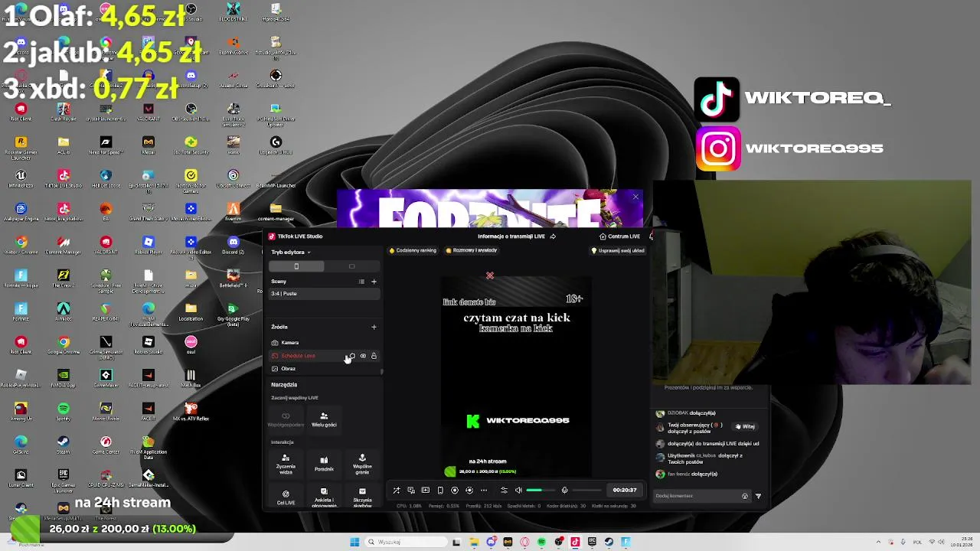The height and width of the screenshot is (551, 980).
Task: Open Ubisoft Connect desktop shortcut
Action: pyautogui.click(x=234, y=179)
